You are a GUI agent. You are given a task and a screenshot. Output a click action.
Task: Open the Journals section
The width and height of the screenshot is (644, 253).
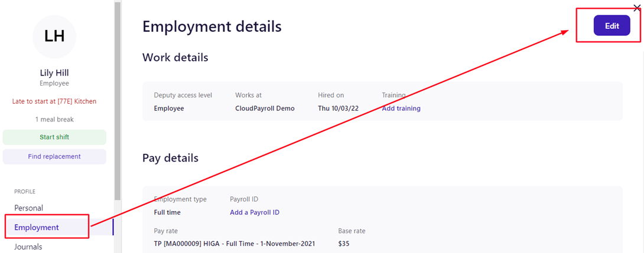coord(28,247)
